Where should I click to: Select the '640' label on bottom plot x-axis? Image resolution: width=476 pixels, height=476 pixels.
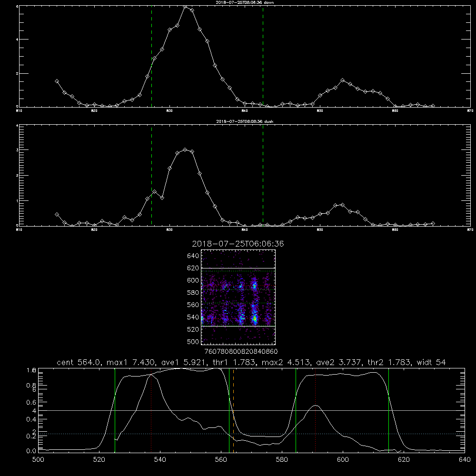(465, 460)
